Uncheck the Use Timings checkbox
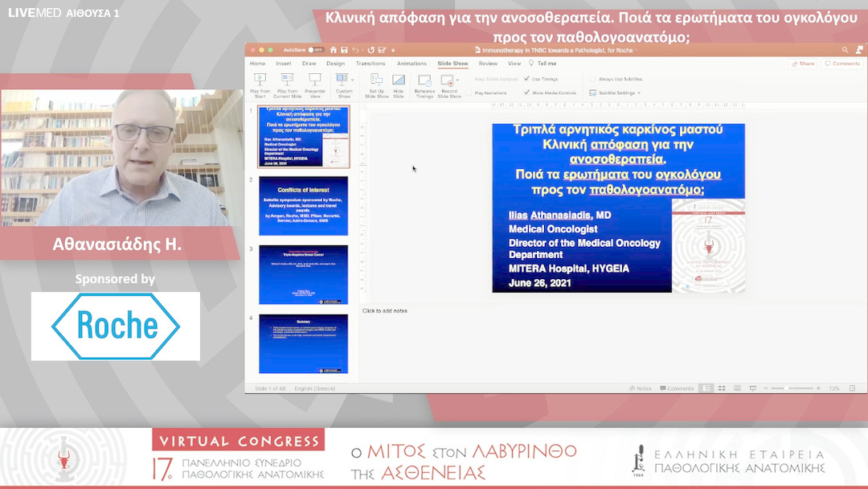Viewport: 868px width, 489px height. coord(526,79)
